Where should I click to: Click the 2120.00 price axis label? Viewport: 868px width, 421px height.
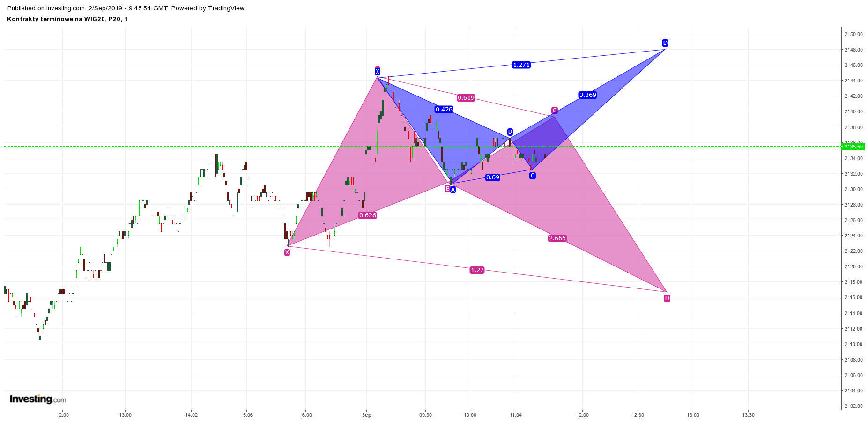(x=853, y=266)
